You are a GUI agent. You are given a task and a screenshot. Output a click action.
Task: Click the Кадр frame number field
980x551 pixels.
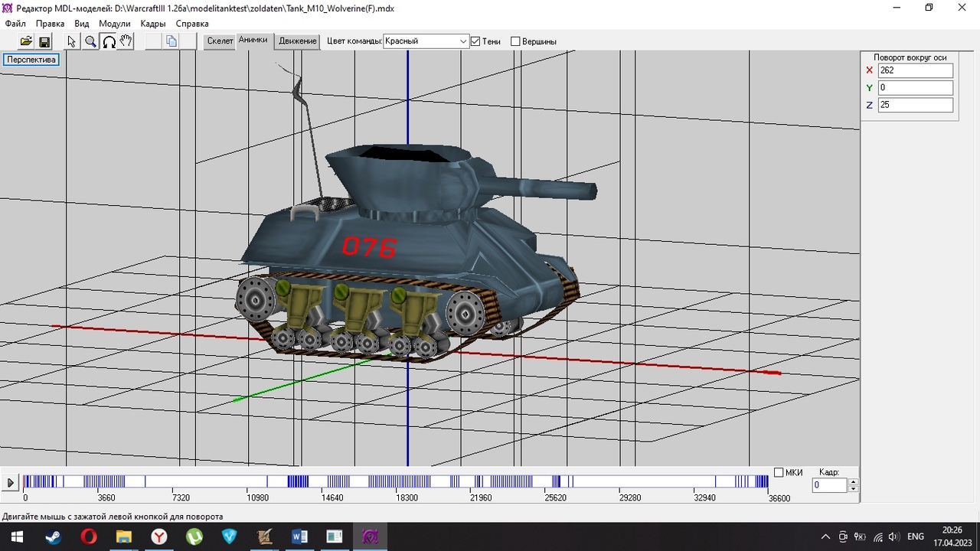point(829,485)
